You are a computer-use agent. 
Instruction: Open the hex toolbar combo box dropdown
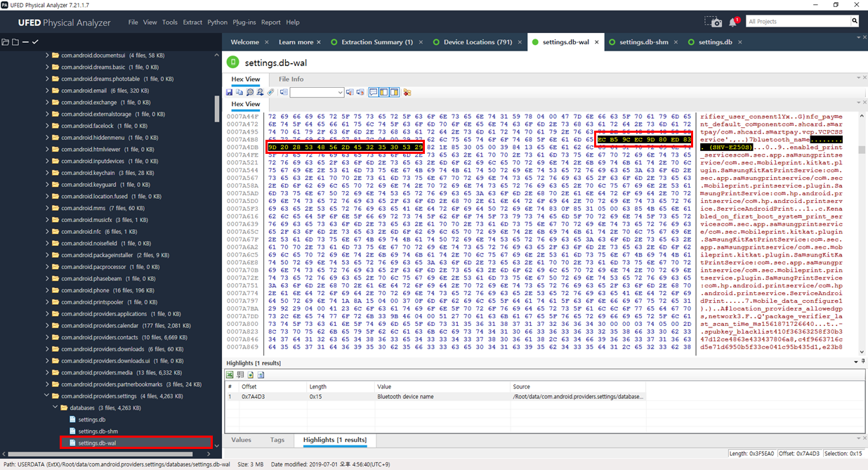coord(340,92)
